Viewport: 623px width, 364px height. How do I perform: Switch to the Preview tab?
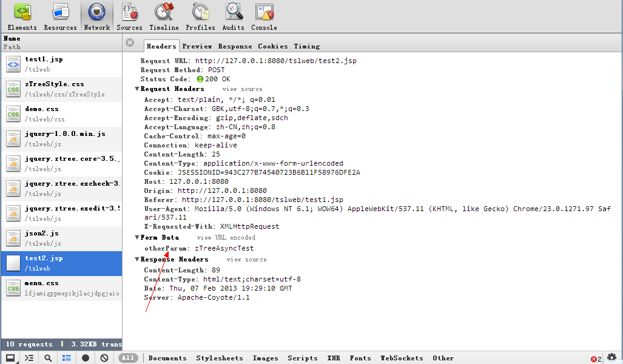click(197, 46)
